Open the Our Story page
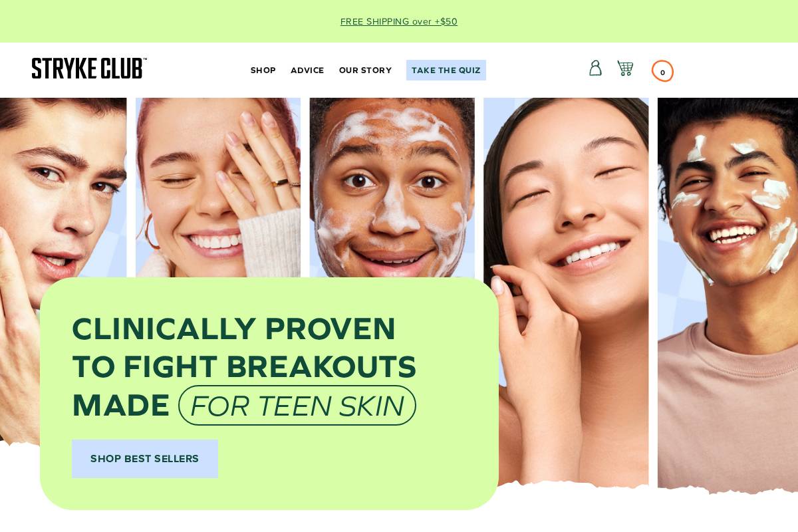Screen dimensions: 798x532 pos(365,70)
